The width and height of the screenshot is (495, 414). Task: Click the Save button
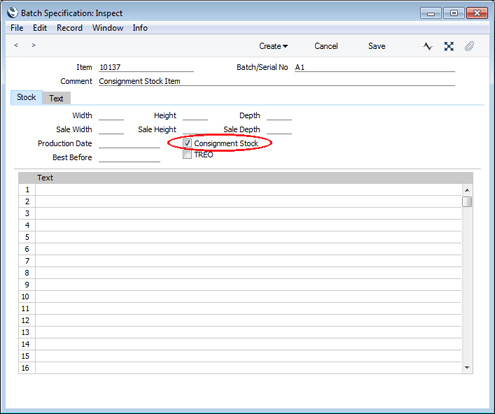coord(377,46)
